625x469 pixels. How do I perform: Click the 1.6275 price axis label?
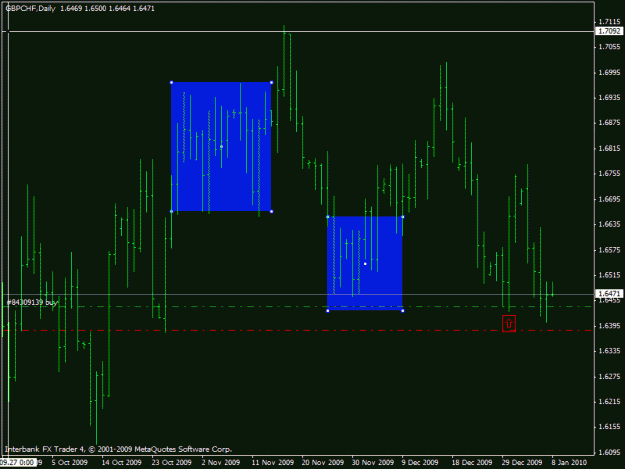[x=609, y=377]
